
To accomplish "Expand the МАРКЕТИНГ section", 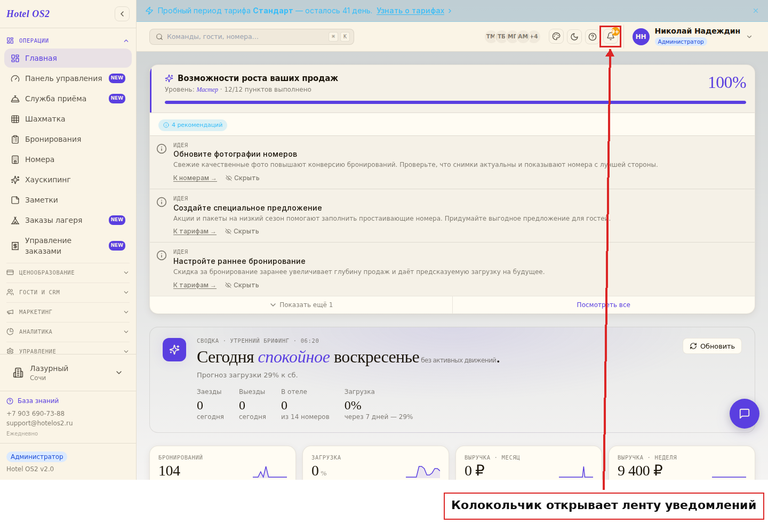I will [68, 312].
